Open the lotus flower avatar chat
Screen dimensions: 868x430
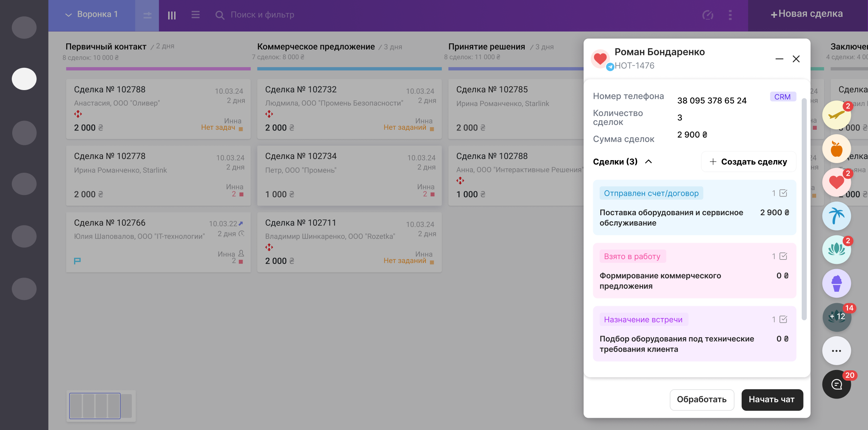click(x=836, y=250)
